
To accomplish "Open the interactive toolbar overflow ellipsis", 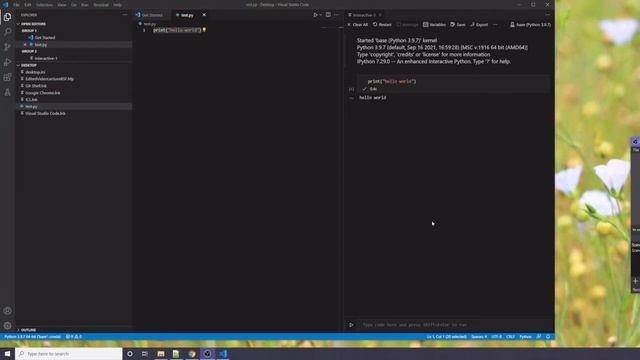I will [x=495, y=24].
